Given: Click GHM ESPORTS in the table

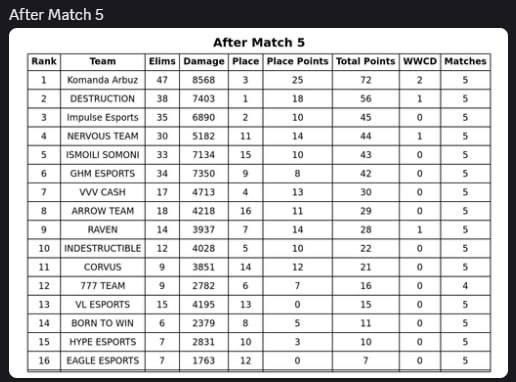Looking at the screenshot, I should (x=103, y=173).
